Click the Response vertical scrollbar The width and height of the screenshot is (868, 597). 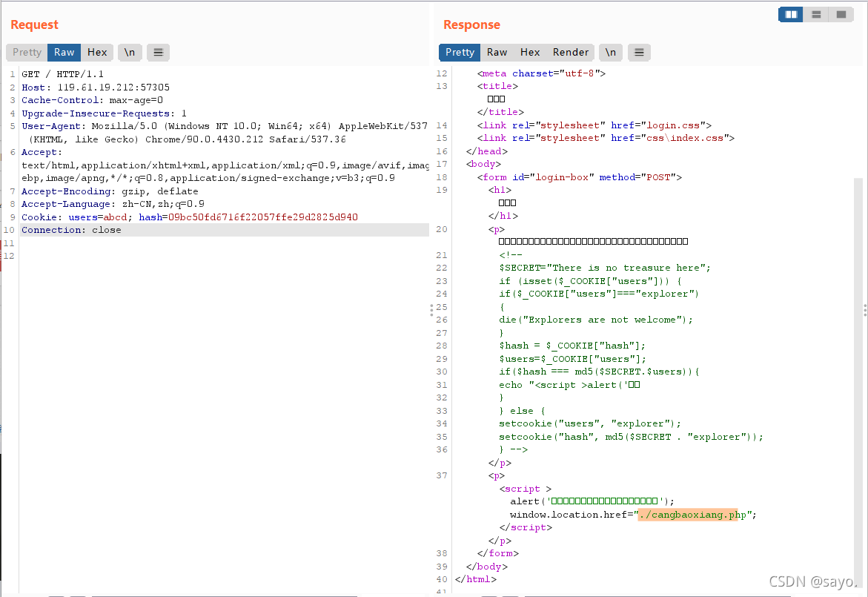point(858,382)
